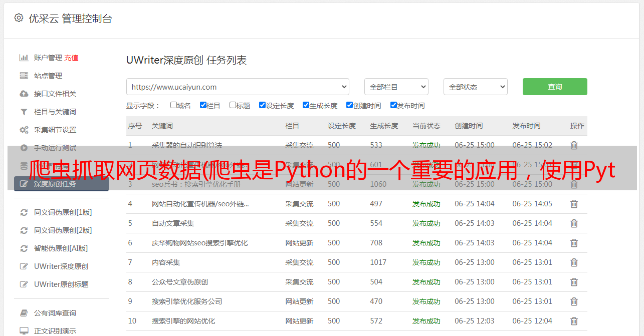
Task: Open 同义词伪原创[1版] in sidebar
Action: click(63, 212)
